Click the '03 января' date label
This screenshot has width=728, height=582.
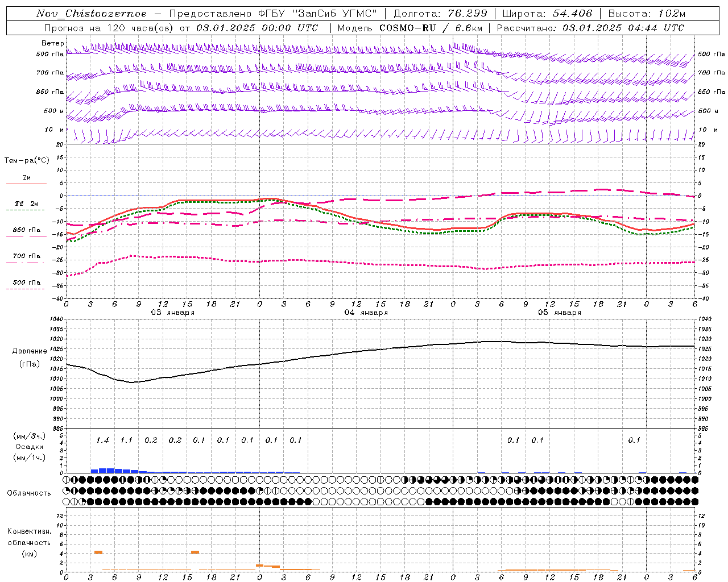[x=172, y=313]
